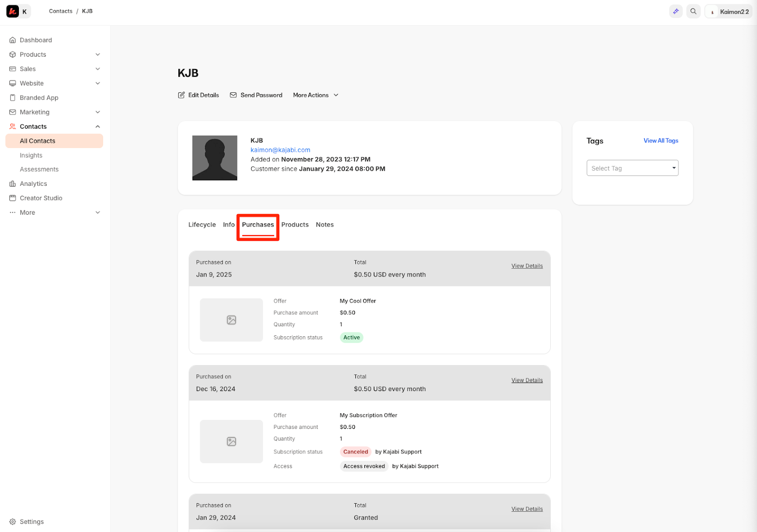The height and width of the screenshot is (532, 757).
Task: Open Creator Studio from sidebar
Action: coord(41,198)
